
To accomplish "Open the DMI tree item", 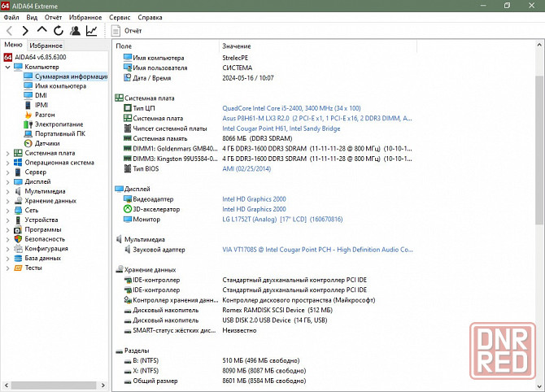I will (x=35, y=95).
